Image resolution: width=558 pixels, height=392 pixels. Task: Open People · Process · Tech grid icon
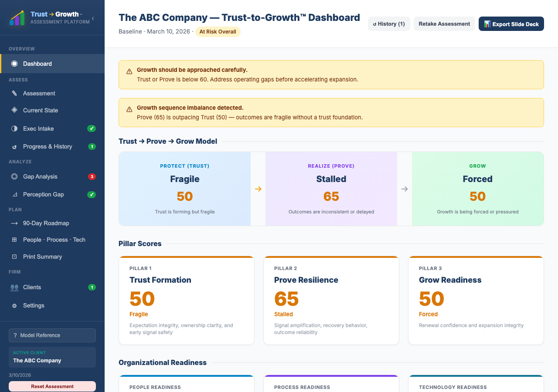click(x=14, y=240)
